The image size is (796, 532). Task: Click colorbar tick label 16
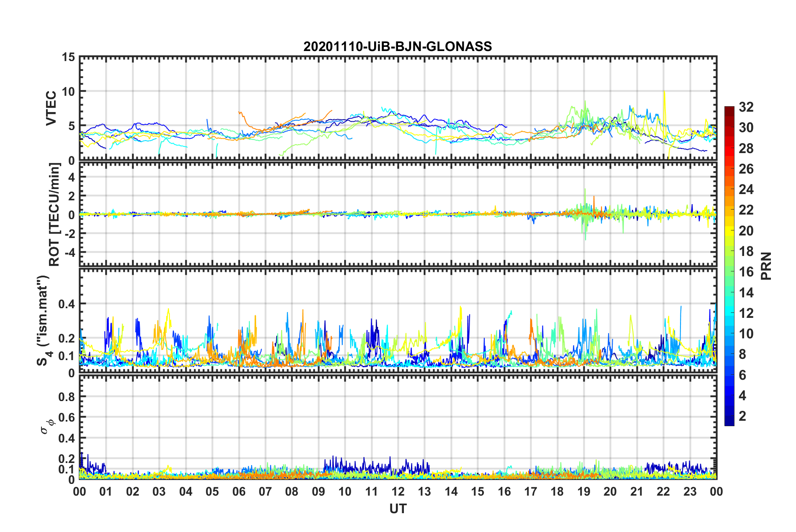pos(746,272)
